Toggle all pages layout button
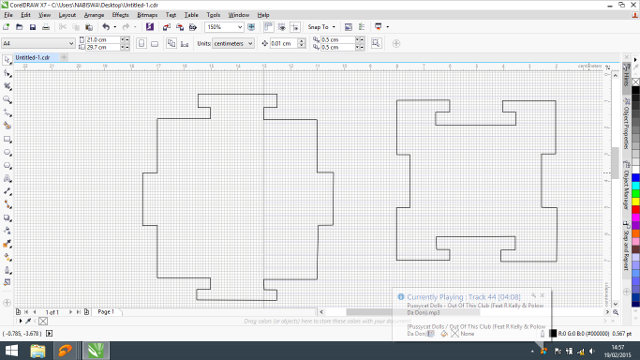The width and height of the screenshot is (640, 360). click(x=171, y=43)
